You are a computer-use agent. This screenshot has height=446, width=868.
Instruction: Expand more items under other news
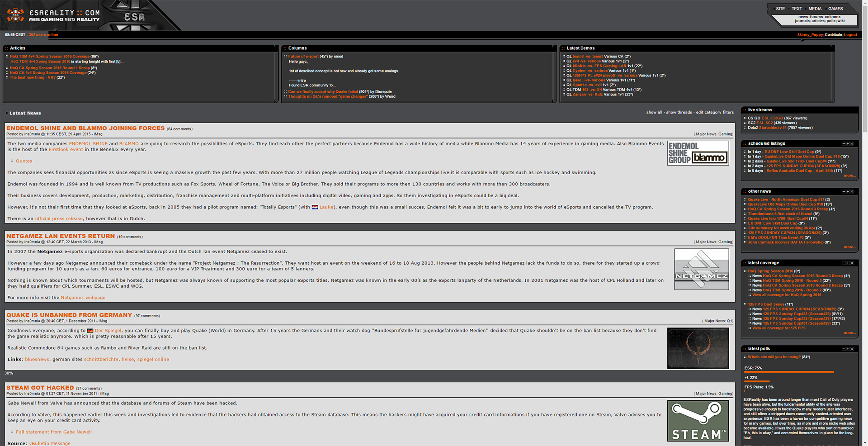click(849, 247)
